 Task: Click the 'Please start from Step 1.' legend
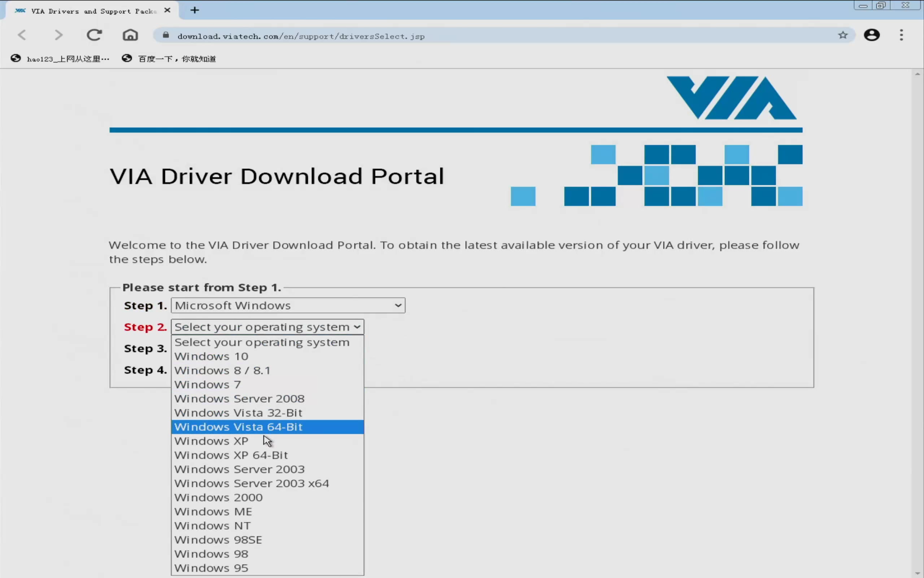pos(202,288)
